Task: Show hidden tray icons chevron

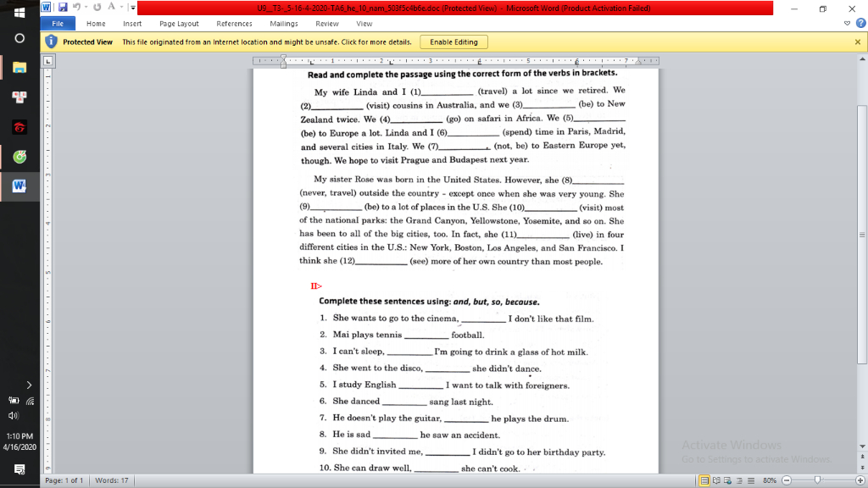Action: tap(29, 385)
